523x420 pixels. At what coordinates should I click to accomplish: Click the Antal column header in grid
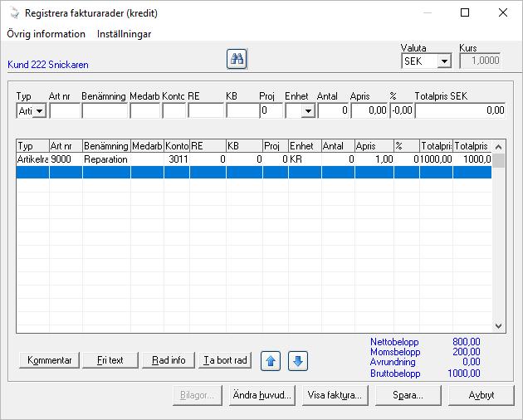point(338,146)
